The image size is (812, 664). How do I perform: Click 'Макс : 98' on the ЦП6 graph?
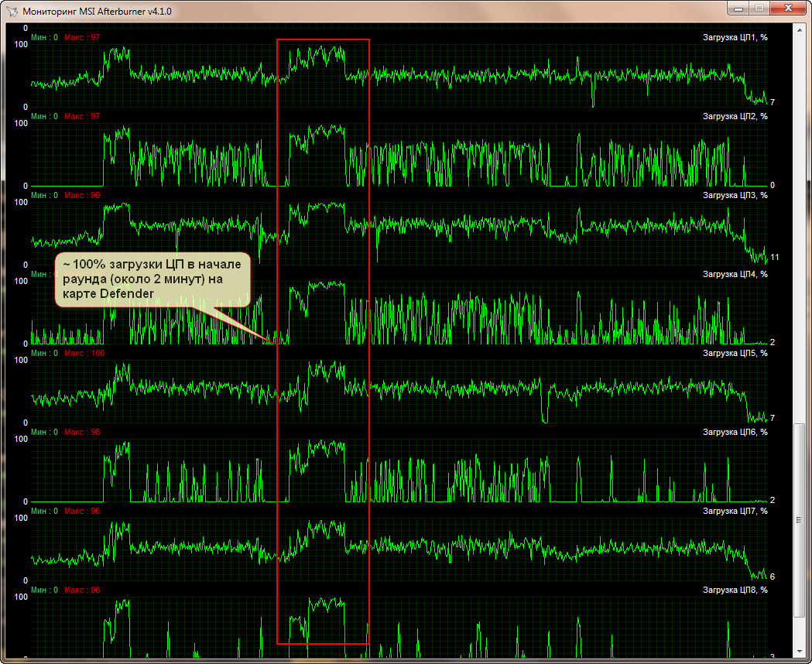point(82,432)
